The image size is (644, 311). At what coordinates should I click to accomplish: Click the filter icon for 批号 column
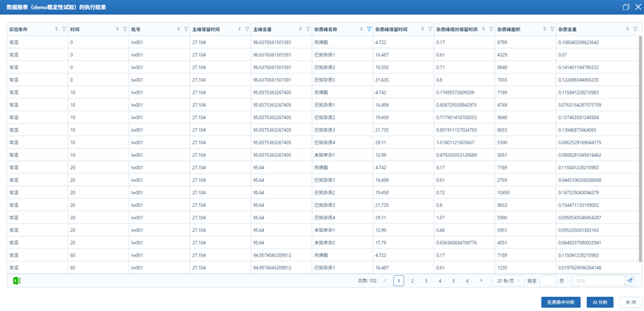click(x=186, y=30)
